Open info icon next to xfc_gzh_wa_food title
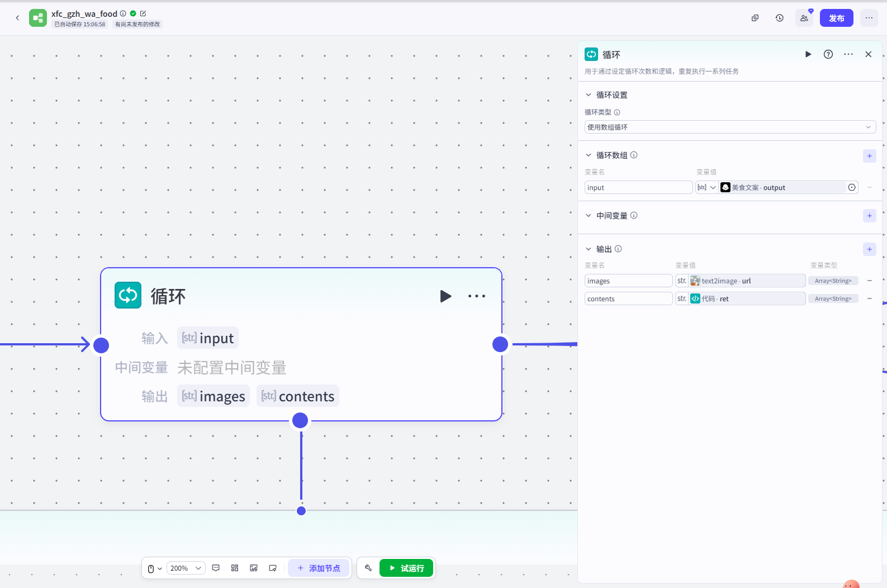887x588 pixels. point(123,13)
